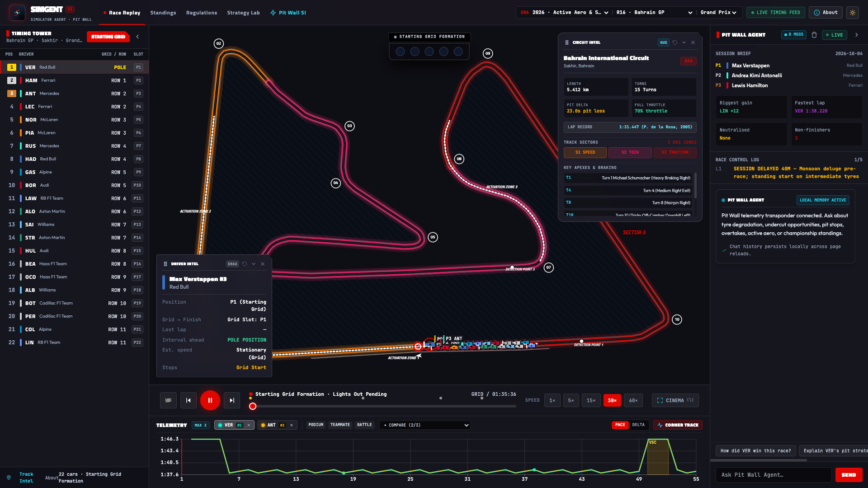868x488 pixels.
Task: Open the About info button
Action: point(826,13)
